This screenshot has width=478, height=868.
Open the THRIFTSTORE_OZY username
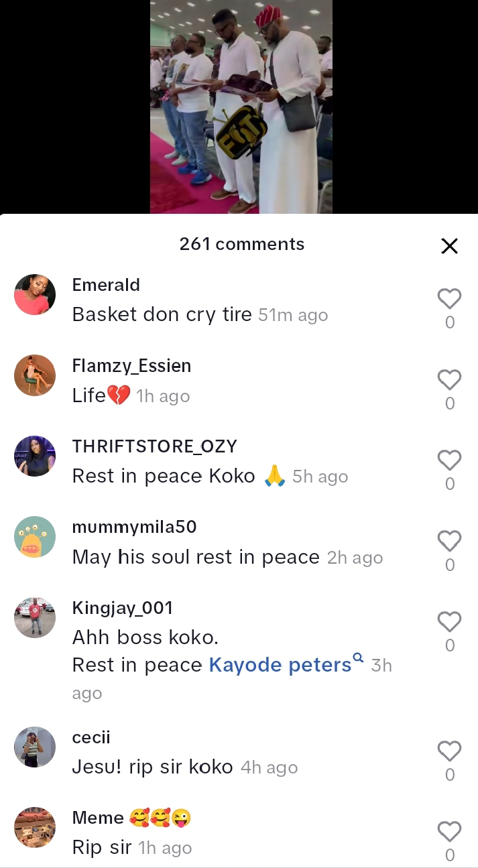[x=154, y=446]
